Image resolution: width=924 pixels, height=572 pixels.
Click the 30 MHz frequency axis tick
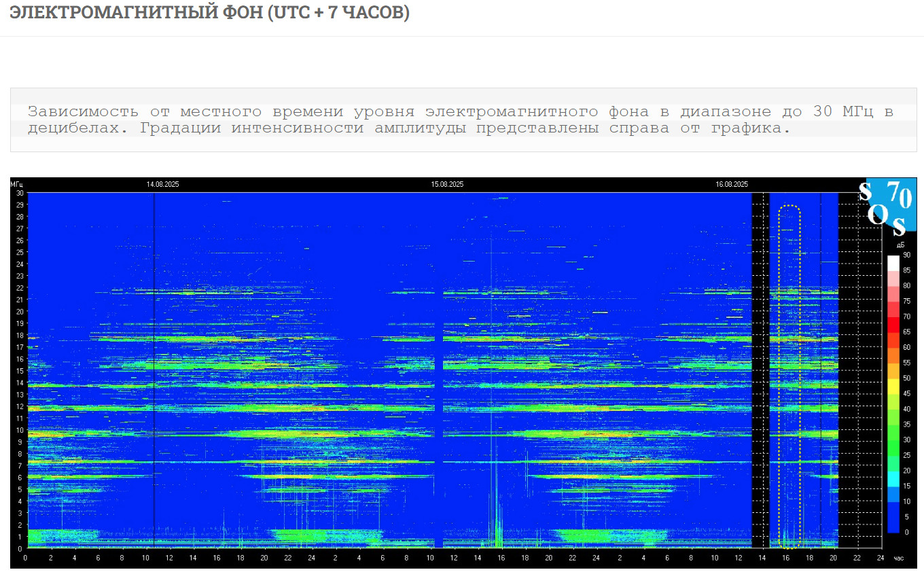point(20,193)
